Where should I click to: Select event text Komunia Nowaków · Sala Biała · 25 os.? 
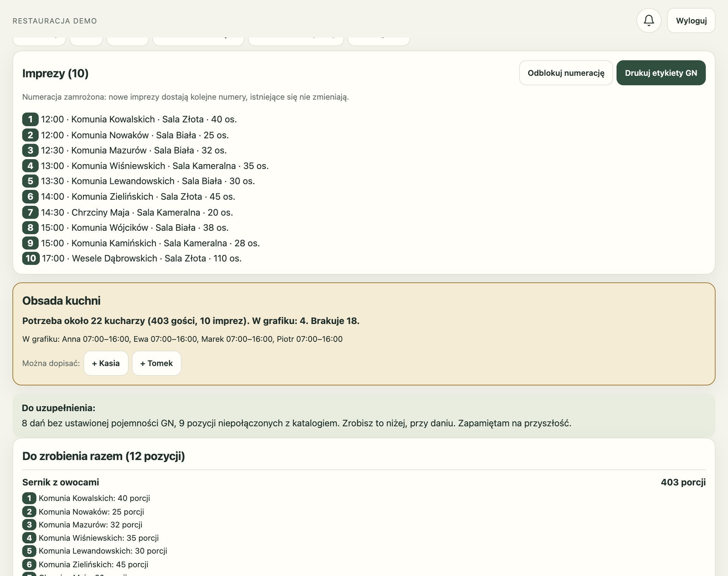click(150, 135)
